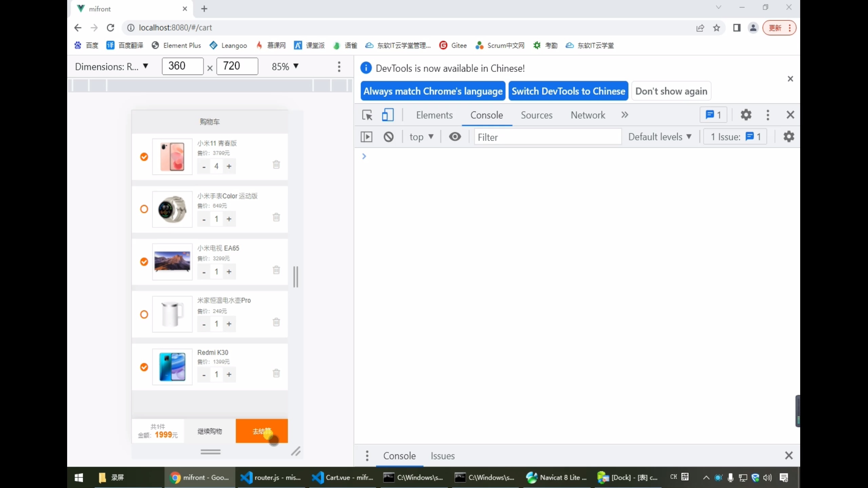Delete 小米11 青春版 with the trash icon

(x=276, y=164)
